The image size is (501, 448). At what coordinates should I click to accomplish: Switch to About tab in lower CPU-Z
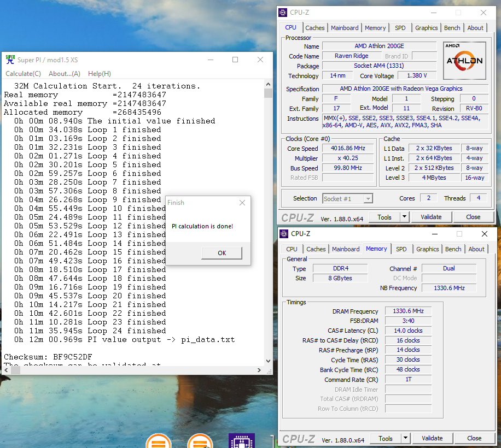(476, 249)
